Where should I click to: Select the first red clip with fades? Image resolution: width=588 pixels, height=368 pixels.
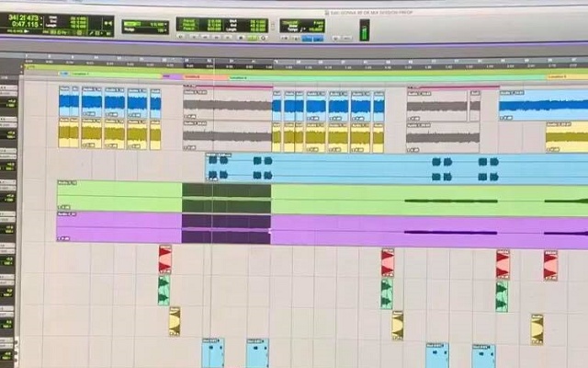point(165,259)
